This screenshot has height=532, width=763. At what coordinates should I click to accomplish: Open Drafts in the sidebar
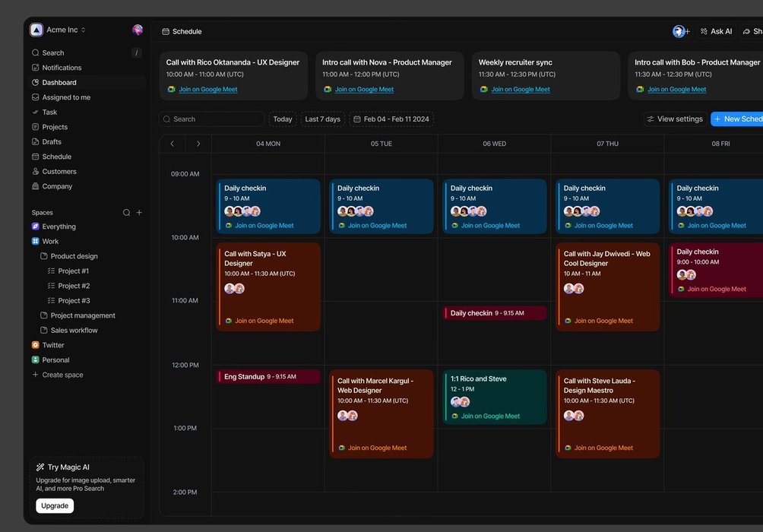[x=87, y=141]
